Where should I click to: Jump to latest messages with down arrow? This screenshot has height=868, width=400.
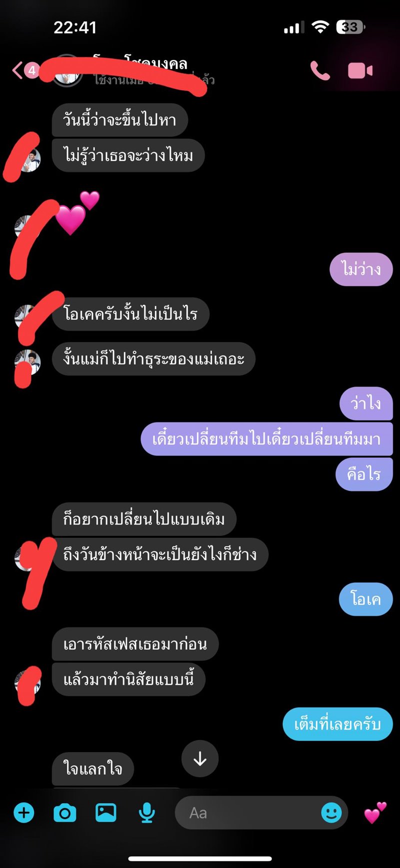pyautogui.click(x=200, y=758)
